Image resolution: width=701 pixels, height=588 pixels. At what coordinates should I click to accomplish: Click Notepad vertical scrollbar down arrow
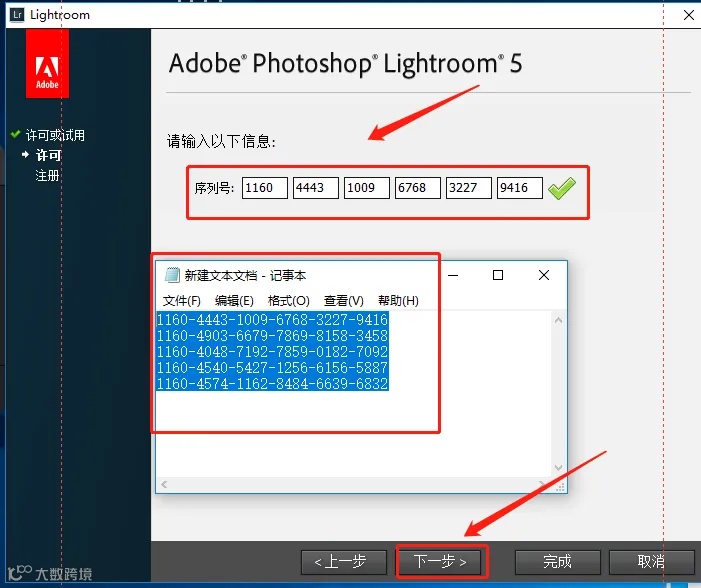(x=558, y=468)
